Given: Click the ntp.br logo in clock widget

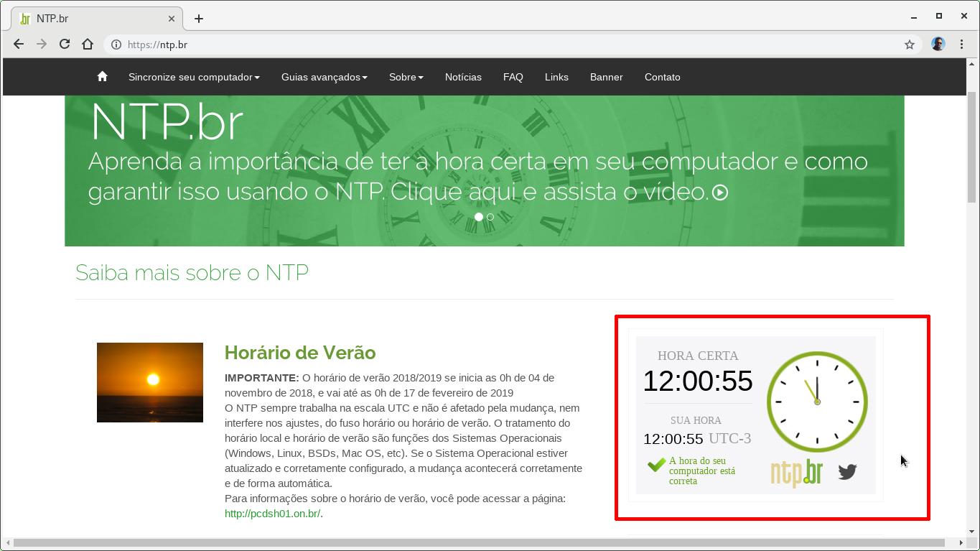Looking at the screenshot, I should (x=796, y=473).
